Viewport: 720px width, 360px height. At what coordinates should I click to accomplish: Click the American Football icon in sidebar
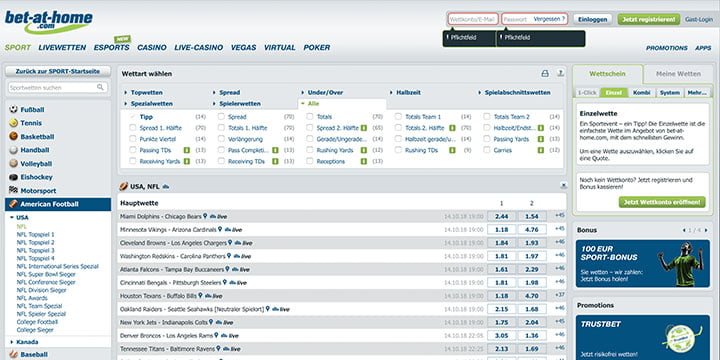click(x=13, y=204)
